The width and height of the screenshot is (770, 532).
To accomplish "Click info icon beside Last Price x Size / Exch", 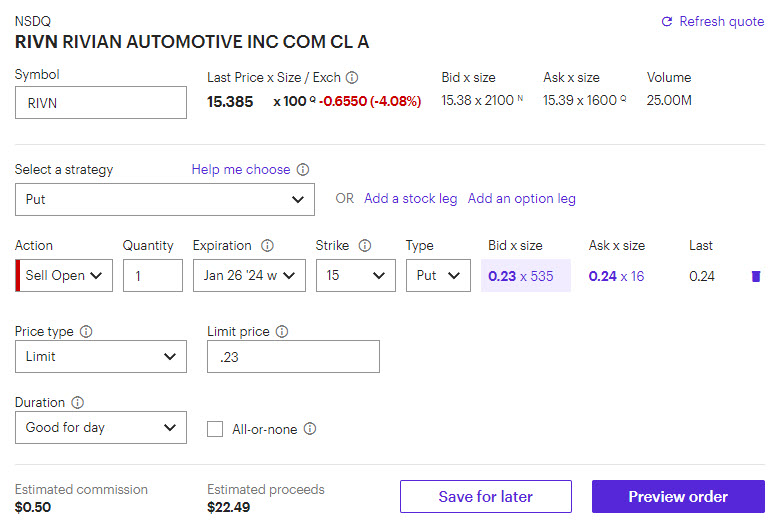I will [352, 77].
